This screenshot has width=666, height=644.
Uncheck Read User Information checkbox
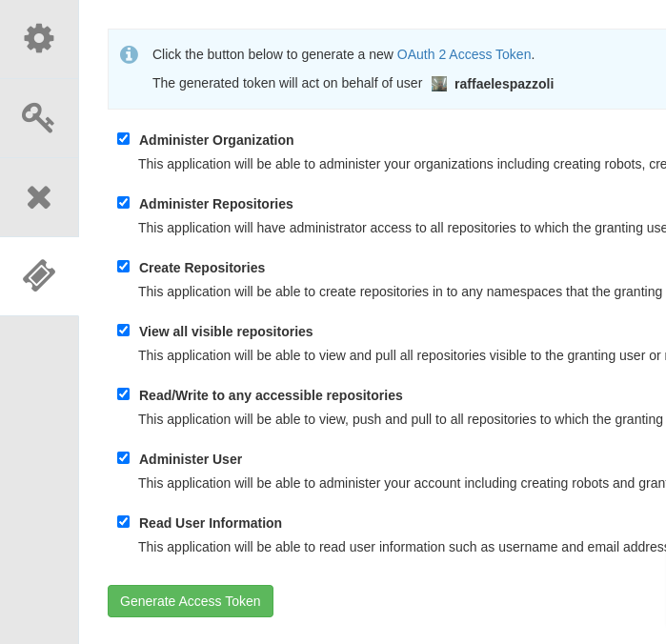pyautogui.click(x=123, y=521)
